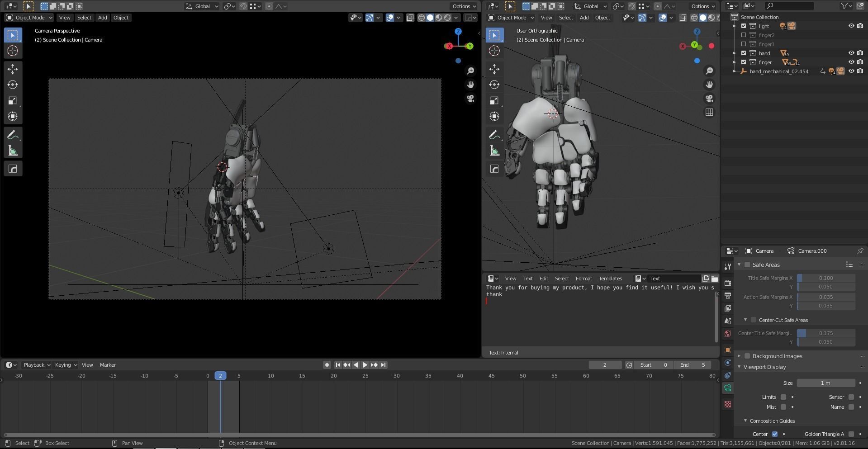Adjust Center Title Safe Margin 0.175 slider
The width and height of the screenshot is (868, 449).
pos(826,333)
